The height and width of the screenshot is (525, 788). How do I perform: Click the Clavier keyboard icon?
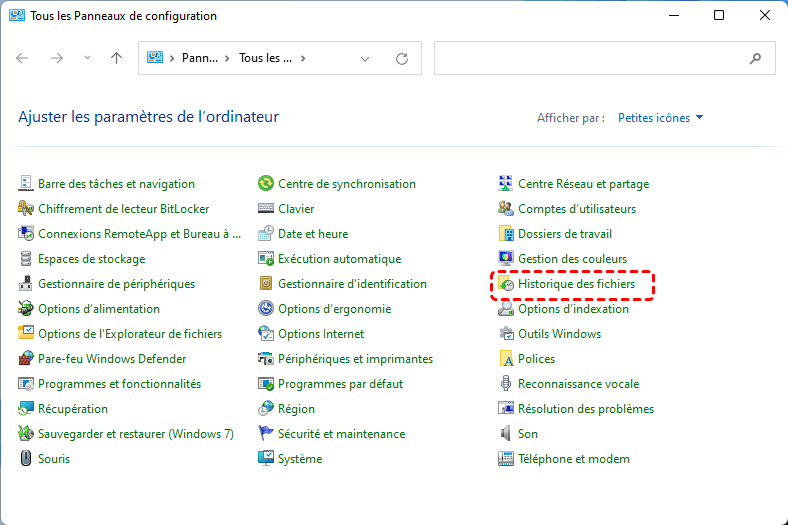(x=266, y=208)
